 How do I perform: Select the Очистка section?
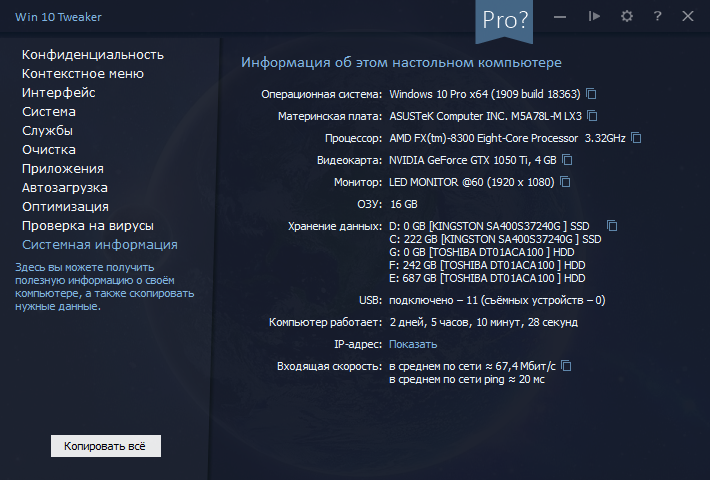49,150
